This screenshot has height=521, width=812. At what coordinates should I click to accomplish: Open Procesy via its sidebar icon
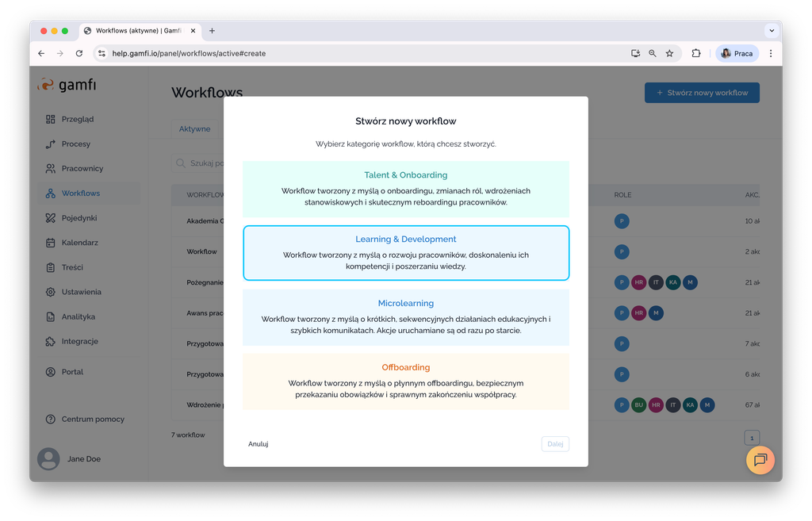[x=51, y=144]
